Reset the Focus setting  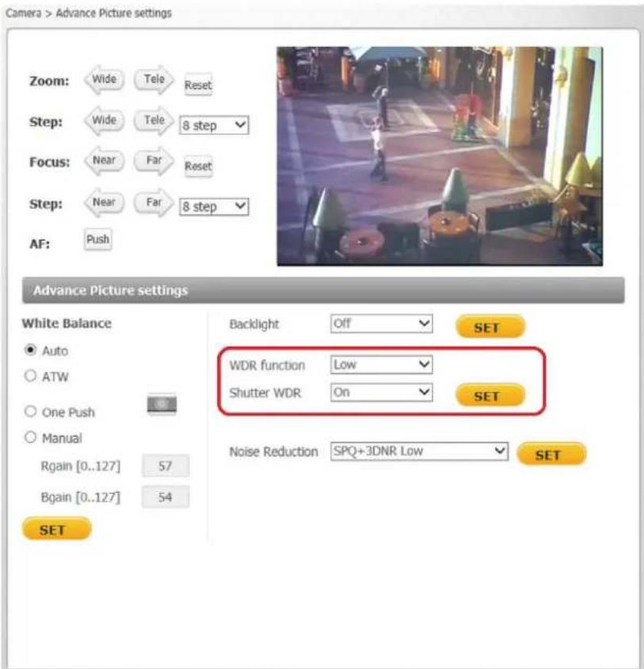click(198, 166)
